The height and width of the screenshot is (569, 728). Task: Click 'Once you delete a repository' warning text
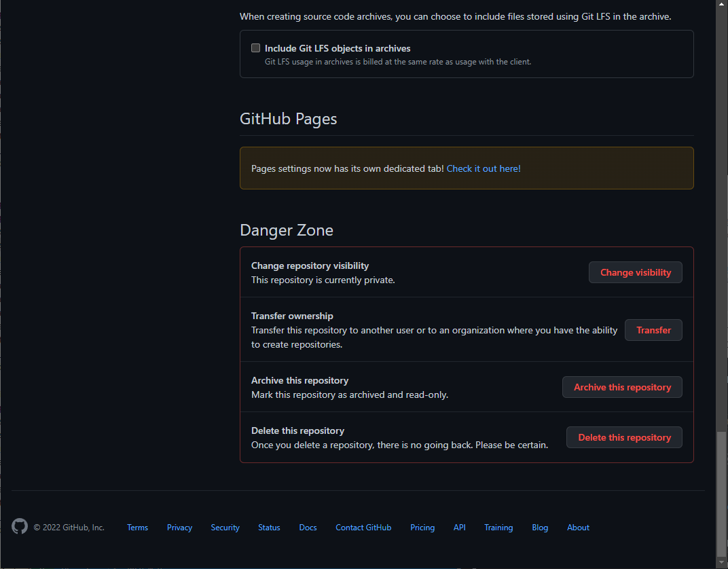(400, 445)
